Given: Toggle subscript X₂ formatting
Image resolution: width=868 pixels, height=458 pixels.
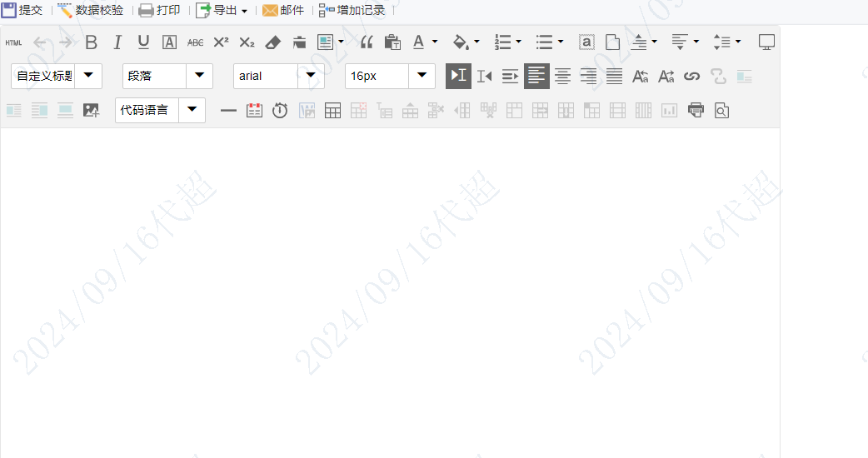Looking at the screenshot, I should tap(247, 42).
